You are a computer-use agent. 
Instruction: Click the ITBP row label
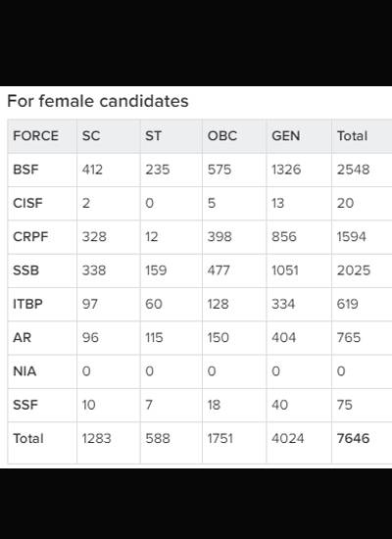coord(27,304)
